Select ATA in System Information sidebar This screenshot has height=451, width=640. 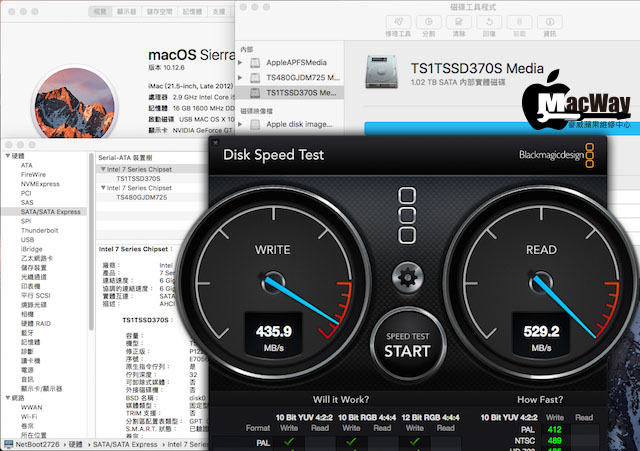point(27,165)
